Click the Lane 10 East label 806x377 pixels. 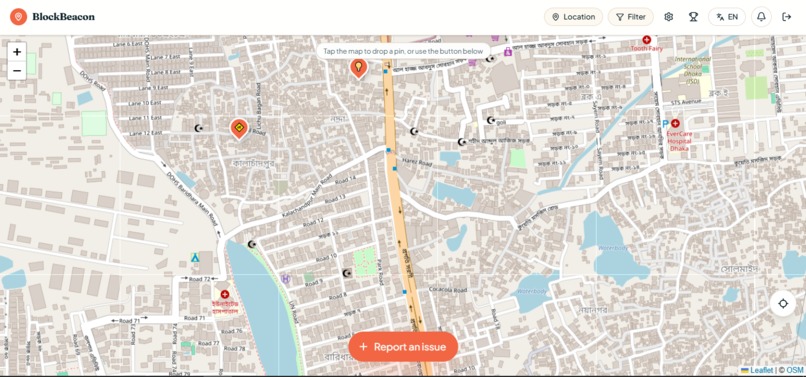point(145,103)
